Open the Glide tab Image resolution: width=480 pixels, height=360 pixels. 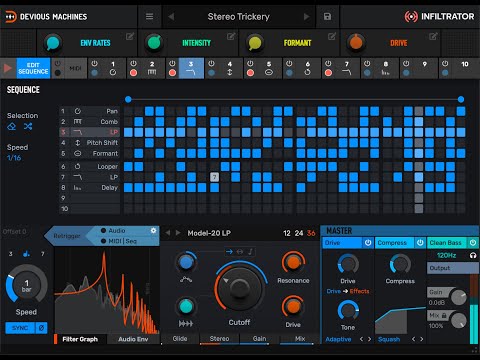[x=180, y=339]
